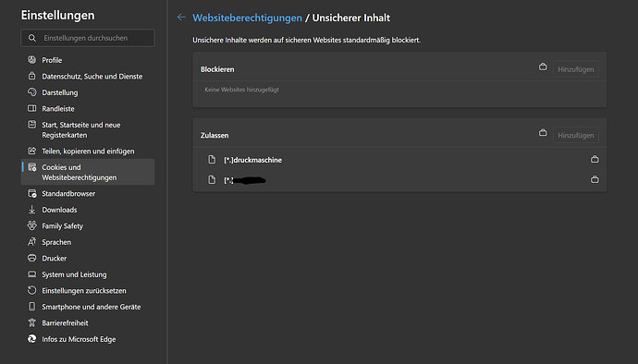Click the Cookies und Websiteberechtigungen icon
The image size is (638, 364).
pyautogui.click(x=31, y=167)
